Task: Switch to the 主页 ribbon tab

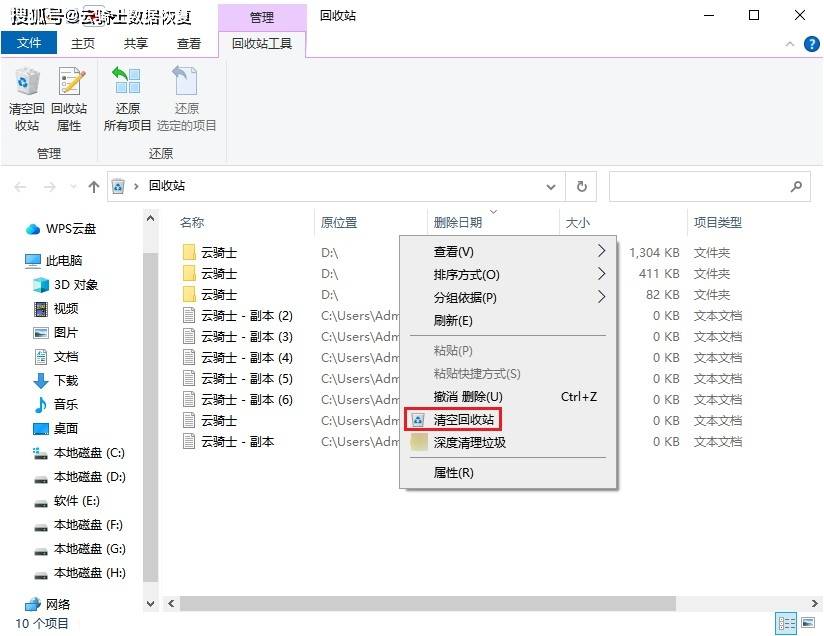Action: (x=83, y=43)
